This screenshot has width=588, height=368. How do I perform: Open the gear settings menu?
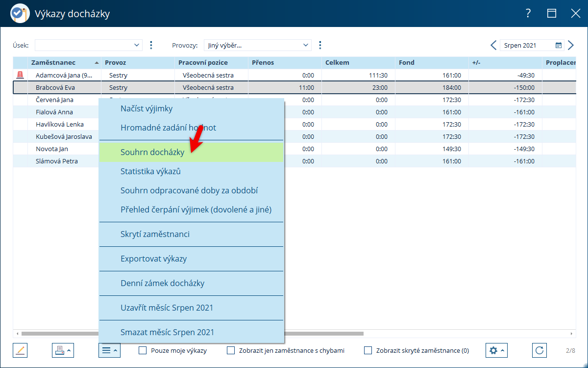click(x=496, y=350)
